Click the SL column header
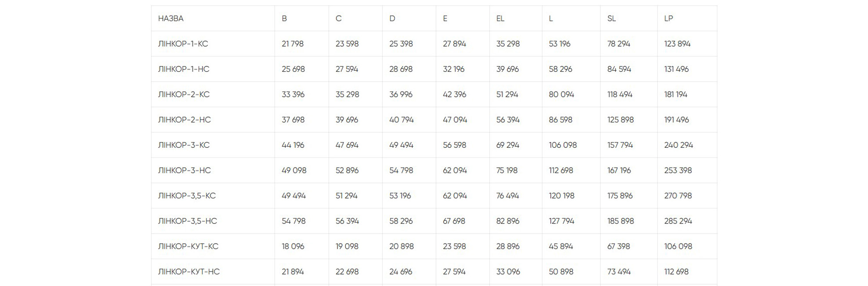 click(x=611, y=18)
